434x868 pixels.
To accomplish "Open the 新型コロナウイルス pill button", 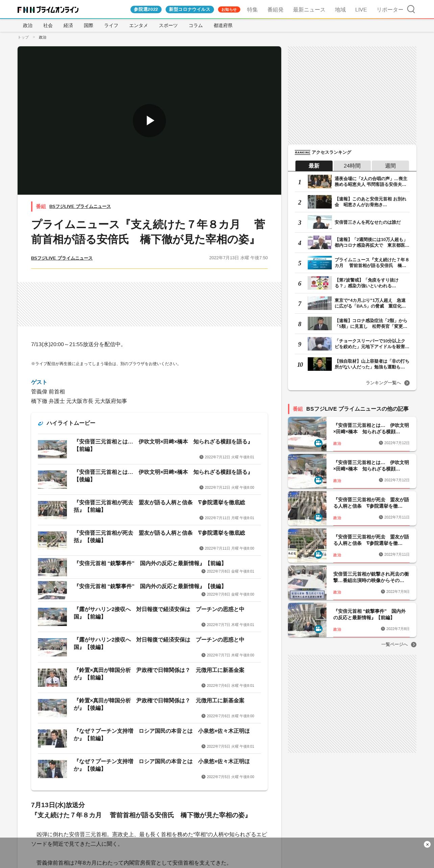I will 190,9.
